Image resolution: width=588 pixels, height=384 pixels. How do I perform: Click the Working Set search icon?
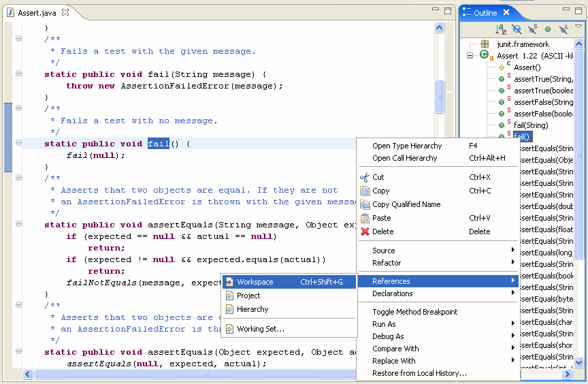[229, 329]
